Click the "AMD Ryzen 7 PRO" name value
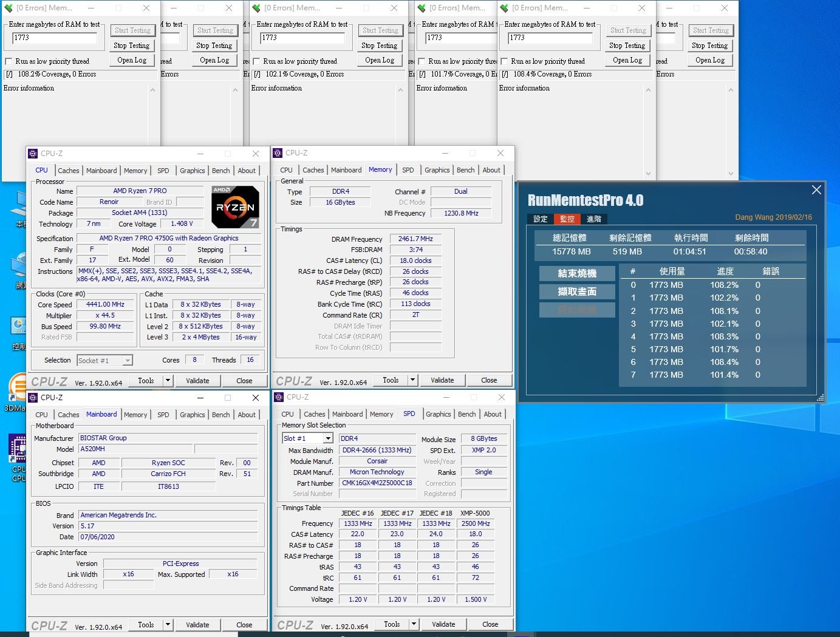Screen dimensions: 840x637 pos(140,191)
